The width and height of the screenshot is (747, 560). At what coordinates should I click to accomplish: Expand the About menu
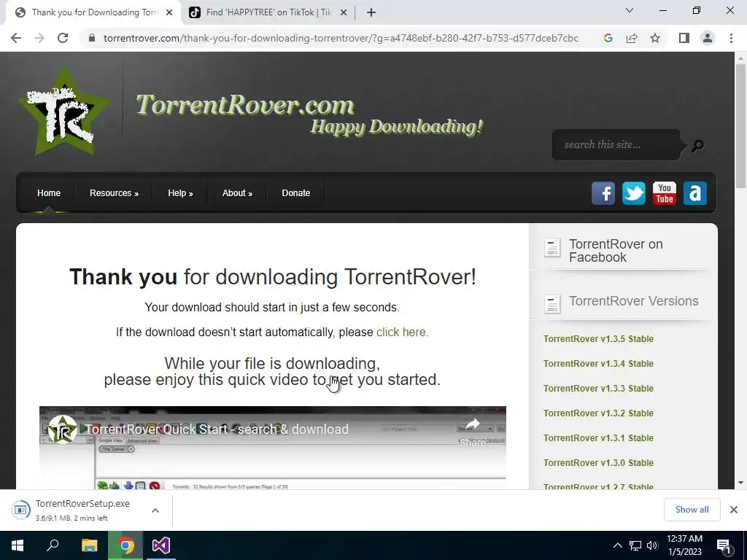(x=237, y=193)
